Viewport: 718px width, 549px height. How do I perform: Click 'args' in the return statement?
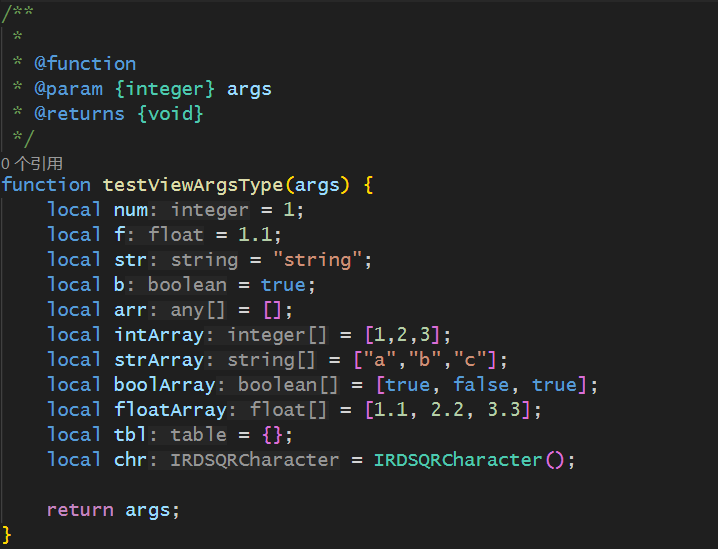pos(148,510)
